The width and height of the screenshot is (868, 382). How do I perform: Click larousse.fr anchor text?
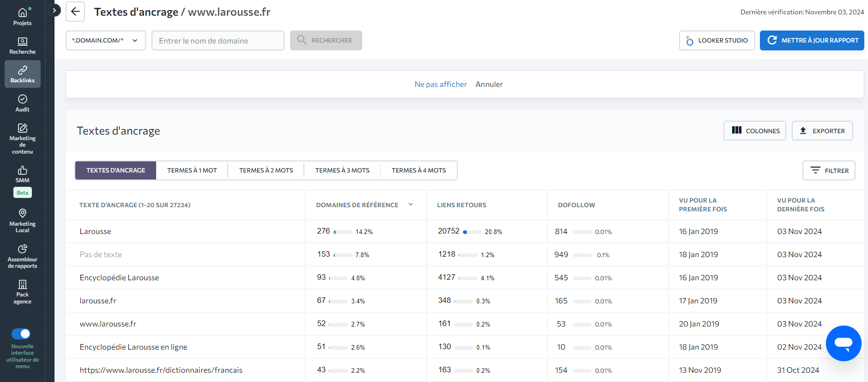point(98,301)
